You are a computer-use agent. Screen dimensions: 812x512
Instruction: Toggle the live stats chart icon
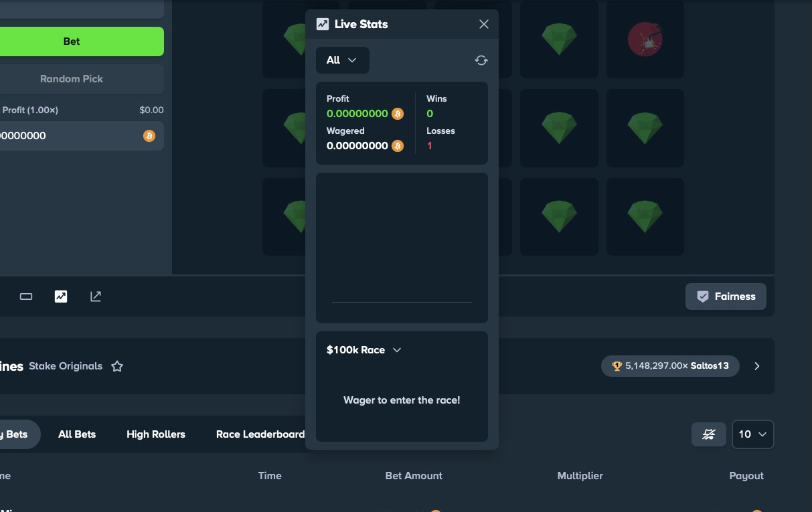[x=61, y=296]
